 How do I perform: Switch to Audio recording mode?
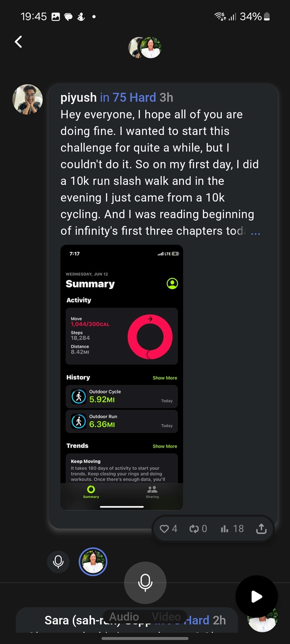pyautogui.click(x=124, y=616)
